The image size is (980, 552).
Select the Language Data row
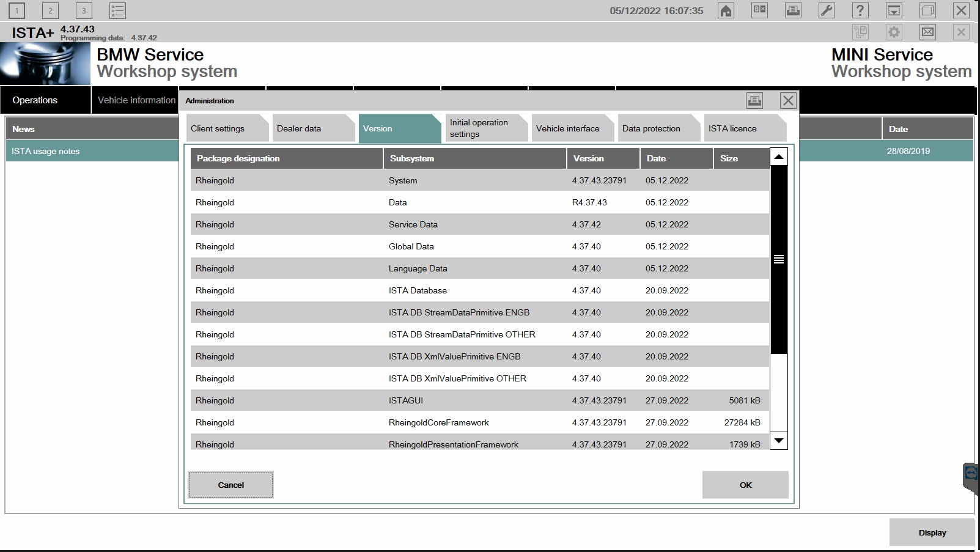(x=480, y=268)
